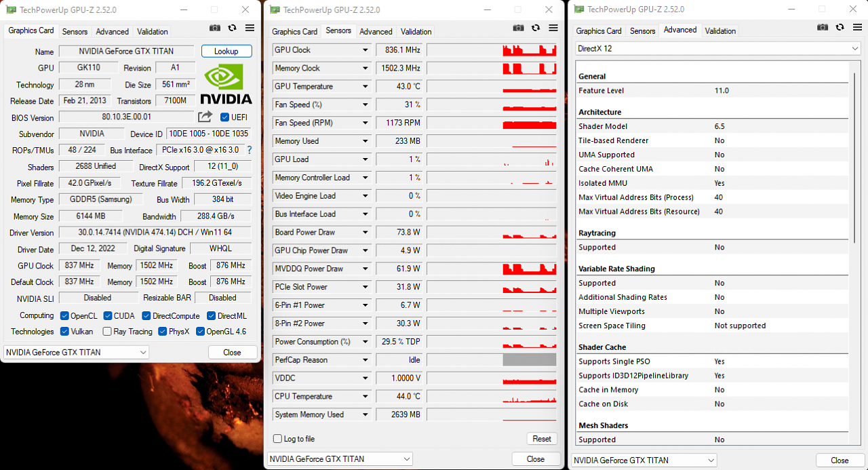Screen dimensions: 868x470
Task: Click the Driver Version field
Action: tap(155, 233)
